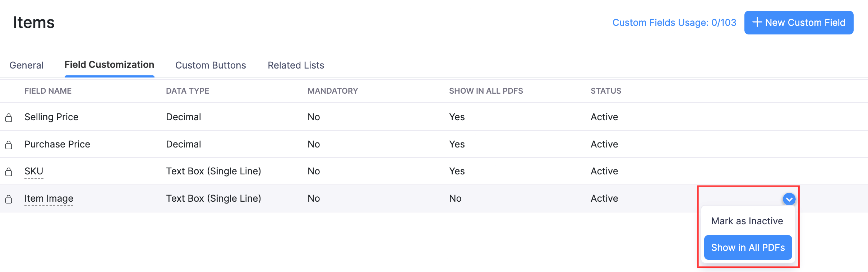The height and width of the screenshot is (272, 868).
Task: Click the New Custom Field button
Action: (x=798, y=22)
